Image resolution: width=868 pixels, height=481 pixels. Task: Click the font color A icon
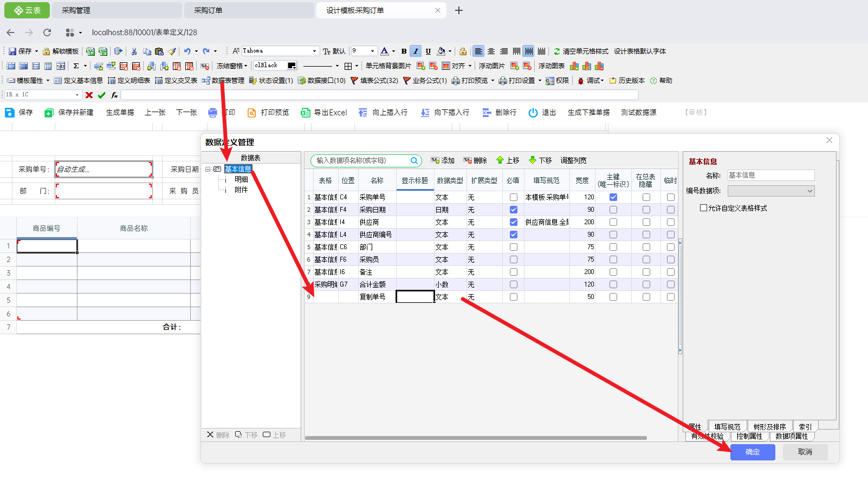[384, 51]
